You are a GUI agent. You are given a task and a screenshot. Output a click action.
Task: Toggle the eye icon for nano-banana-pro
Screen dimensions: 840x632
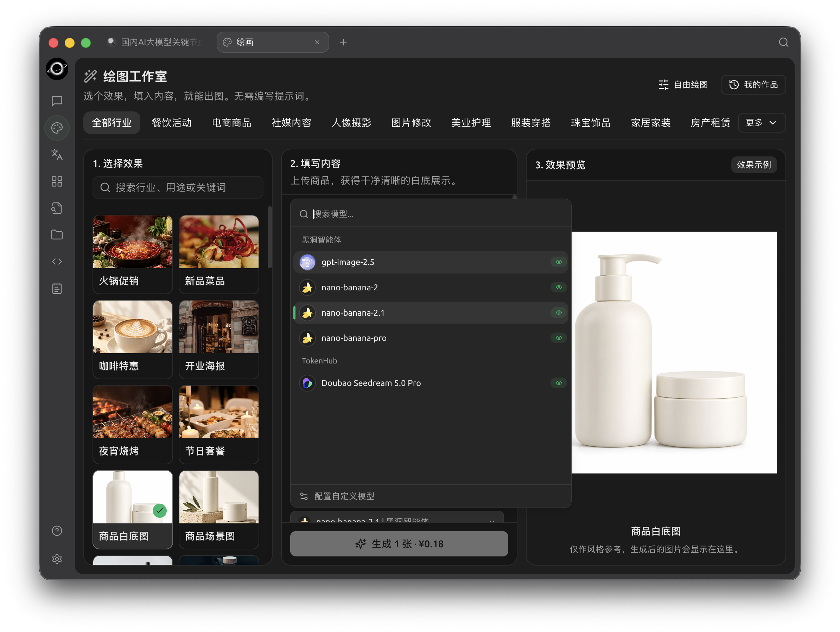coord(559,338)
